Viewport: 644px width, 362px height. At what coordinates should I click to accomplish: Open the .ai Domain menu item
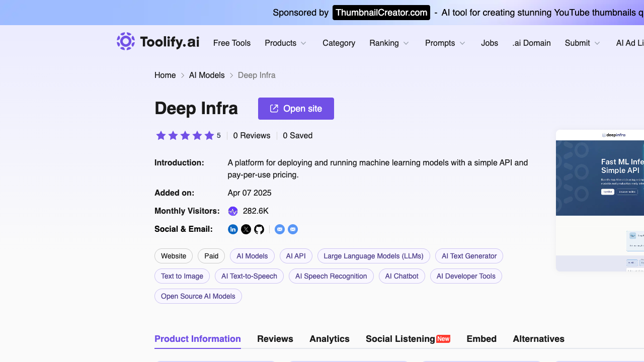click(x=531, y=43)
